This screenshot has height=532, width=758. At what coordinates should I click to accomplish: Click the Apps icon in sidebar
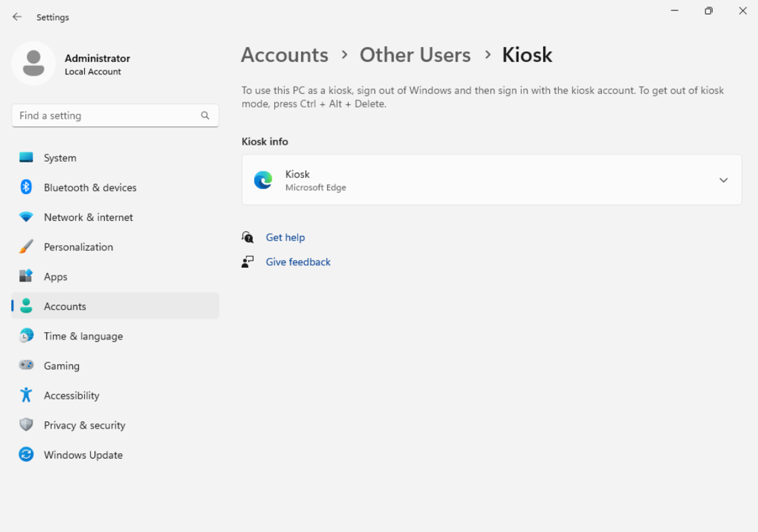click(x=26, y=276)
